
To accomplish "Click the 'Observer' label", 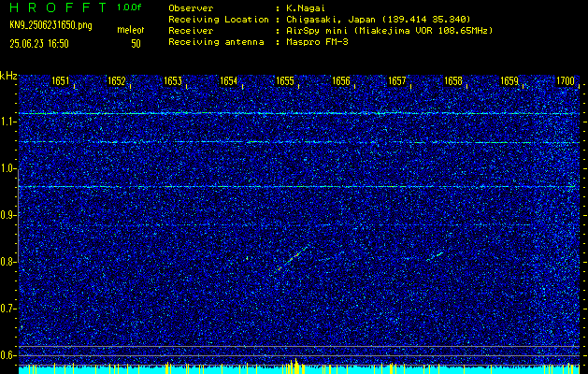I will (191, 7).
